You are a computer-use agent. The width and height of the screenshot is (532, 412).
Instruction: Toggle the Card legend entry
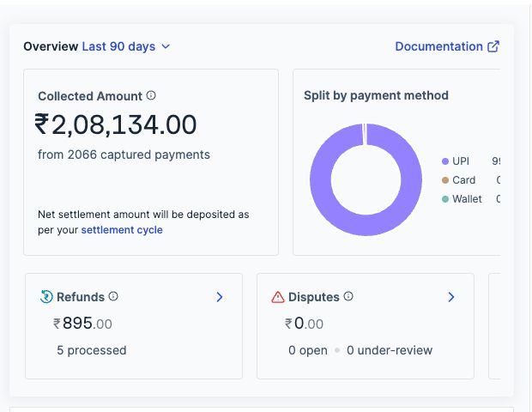point(463,180)
